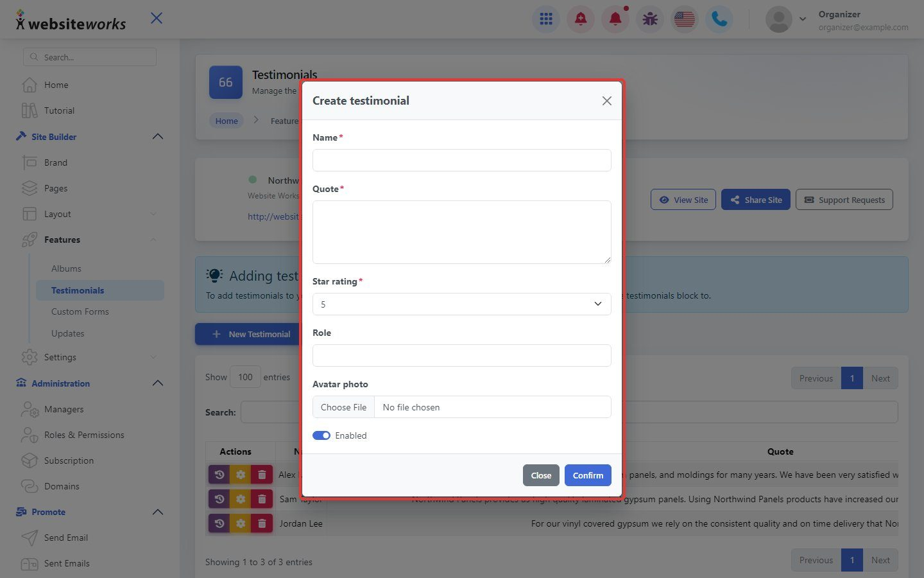Viewport: 924px width, 578px height.
Task: Click the Home house icon in sidebar
Action: click(x=29, y=85)
